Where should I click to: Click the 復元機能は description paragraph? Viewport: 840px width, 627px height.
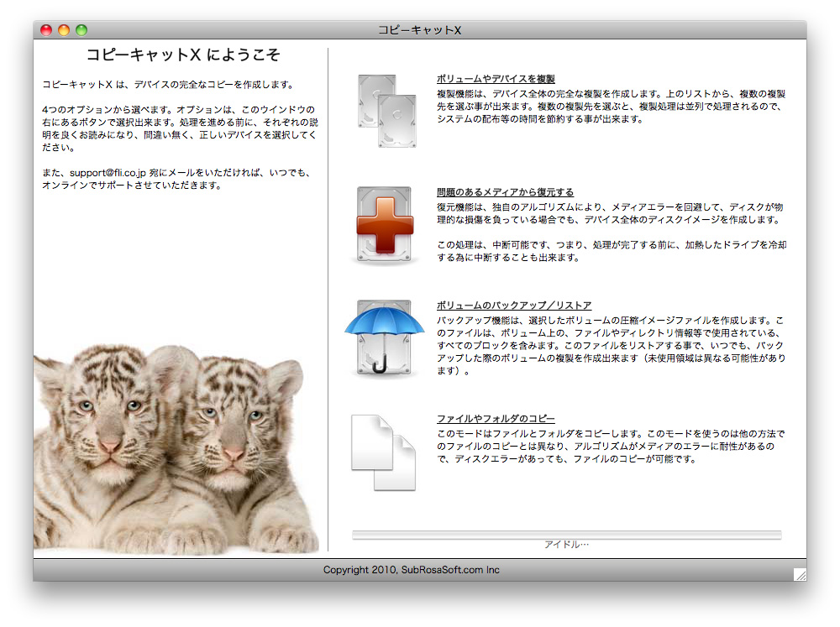pyautogui.click(x=610, y=213)
